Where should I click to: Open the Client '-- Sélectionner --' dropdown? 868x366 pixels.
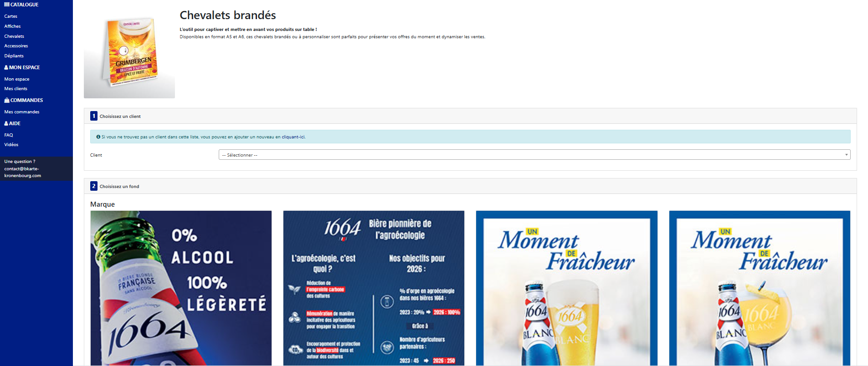[x=534, y=155]
